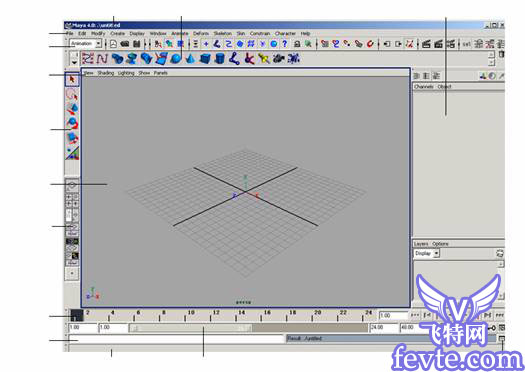Toggle surfaces selection mask icon
Viewport: 525px width, 372px height.
pos(240,44)
